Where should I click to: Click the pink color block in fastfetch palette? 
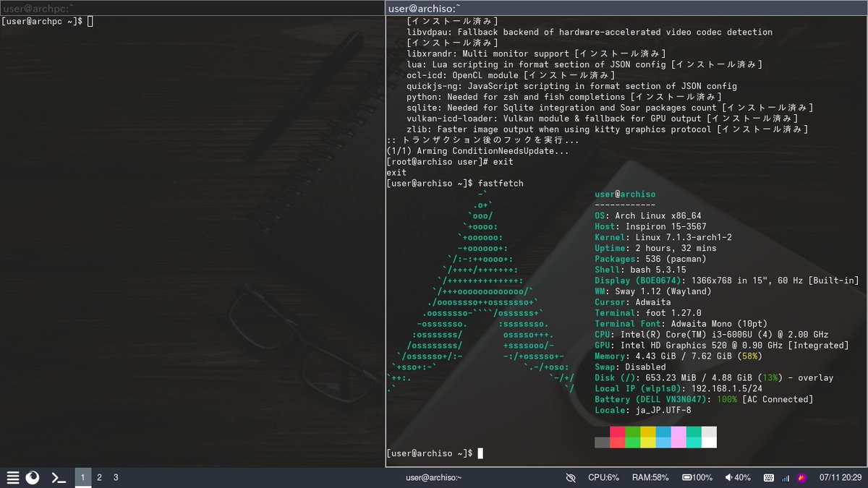[678, 437]
